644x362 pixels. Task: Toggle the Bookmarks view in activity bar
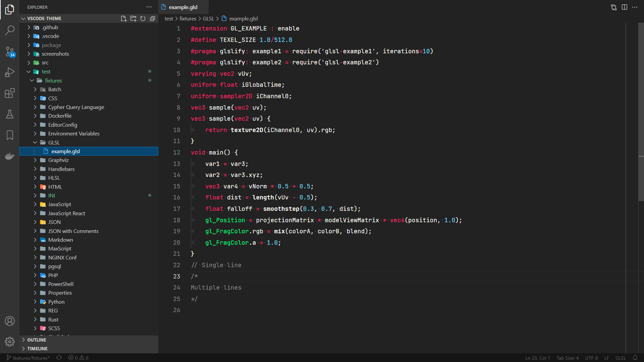coord(10,135)
